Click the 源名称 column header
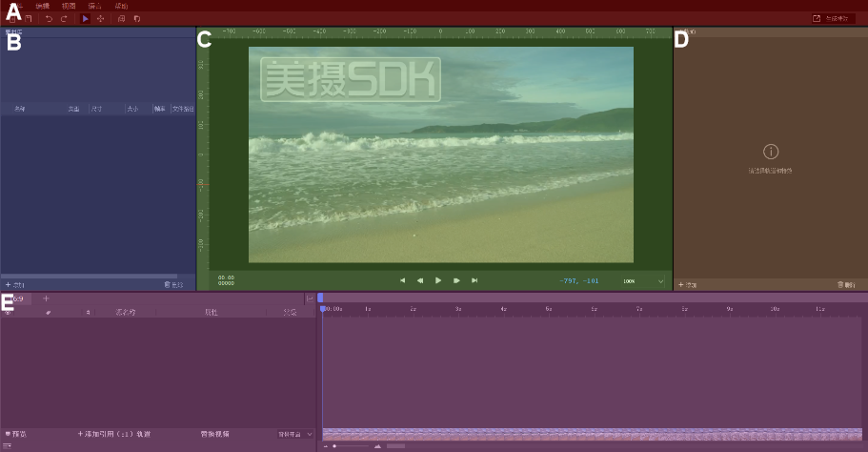868x452 pixels. point(126,313)
